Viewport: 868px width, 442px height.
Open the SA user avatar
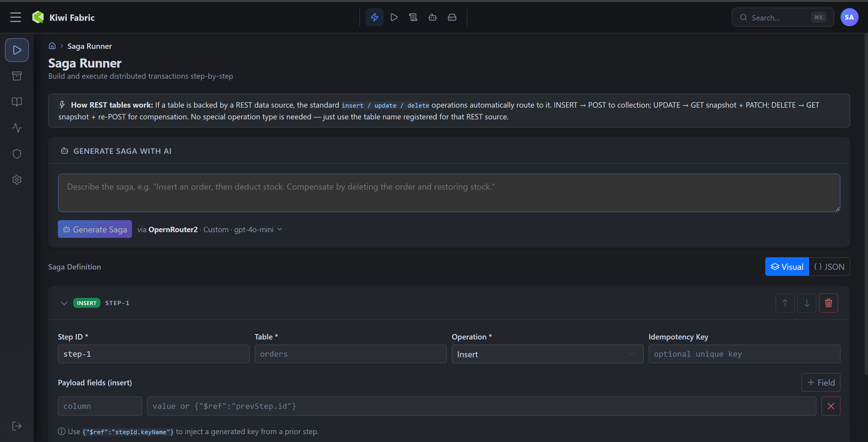[849, 17]
